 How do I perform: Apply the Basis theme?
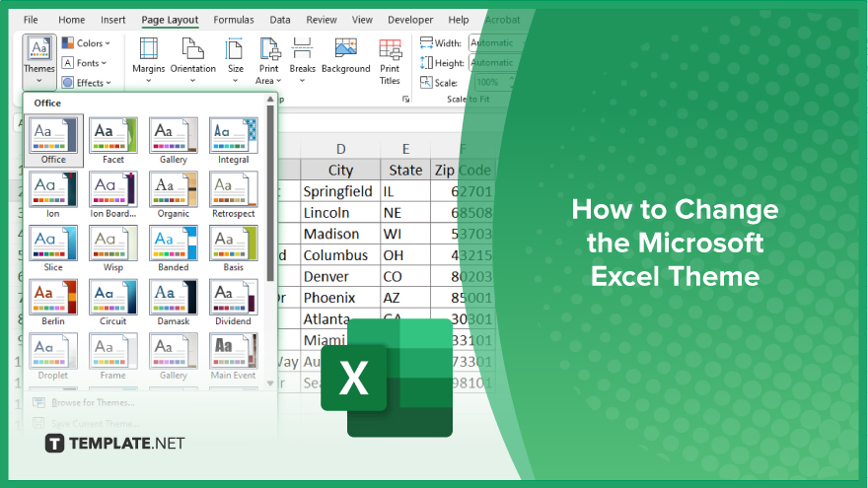click(x=233, y=248)
